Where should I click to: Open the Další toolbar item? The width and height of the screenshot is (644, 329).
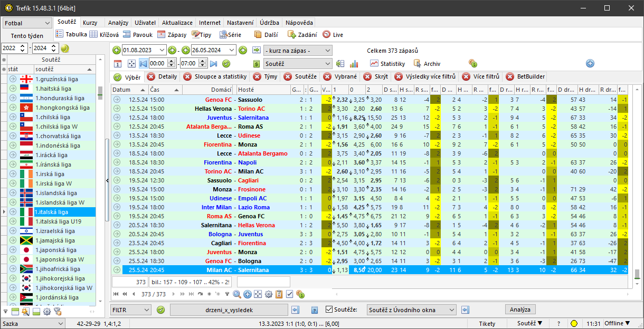point(266,35)
